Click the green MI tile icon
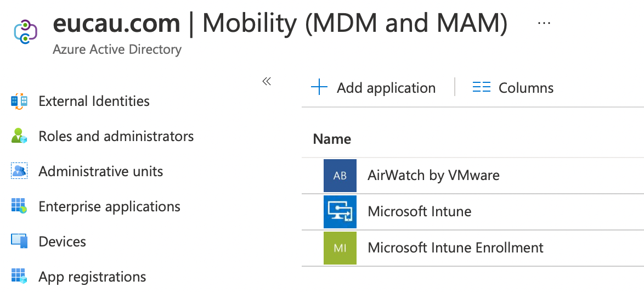 [340, 248]
